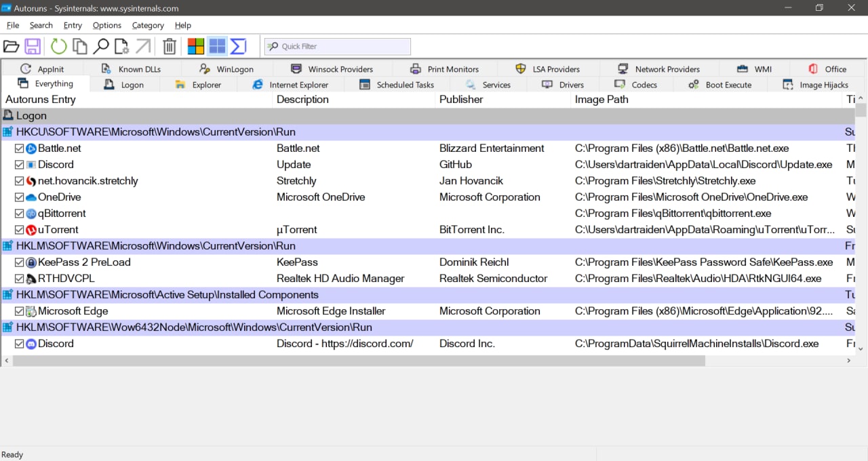Uncheck the Battle.net checkbox
Screen dimensions: 868x461
click(x=20, y=148)
